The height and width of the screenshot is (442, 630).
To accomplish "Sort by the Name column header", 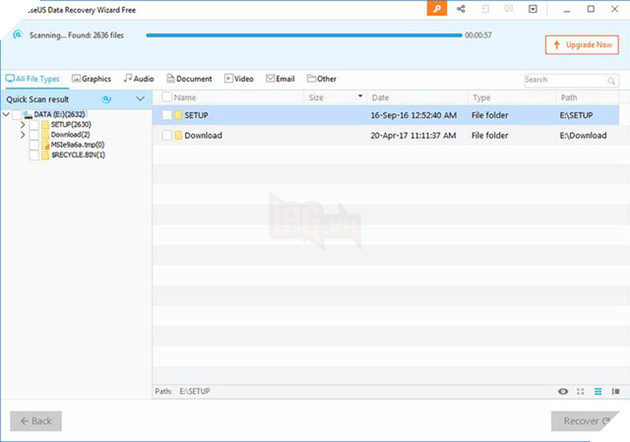I will [185, 98].
